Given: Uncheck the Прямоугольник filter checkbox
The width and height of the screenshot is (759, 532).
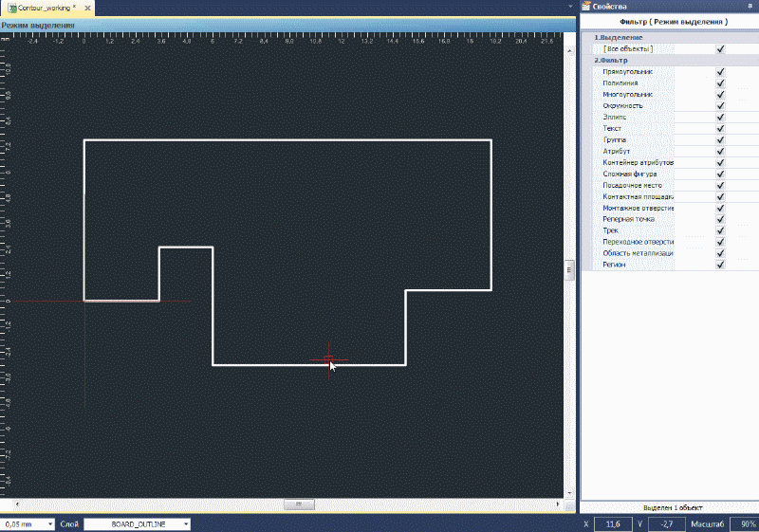Looking at the screenshot, I should (721, 72).
